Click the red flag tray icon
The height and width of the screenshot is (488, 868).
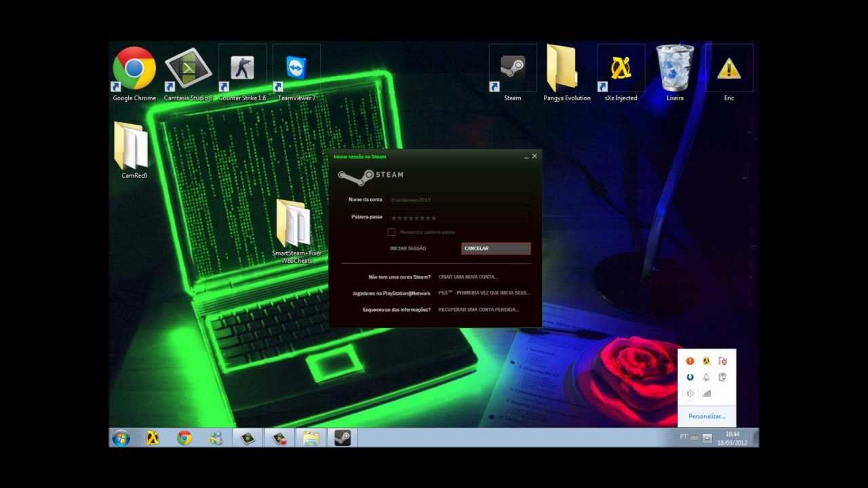point(723,361)
